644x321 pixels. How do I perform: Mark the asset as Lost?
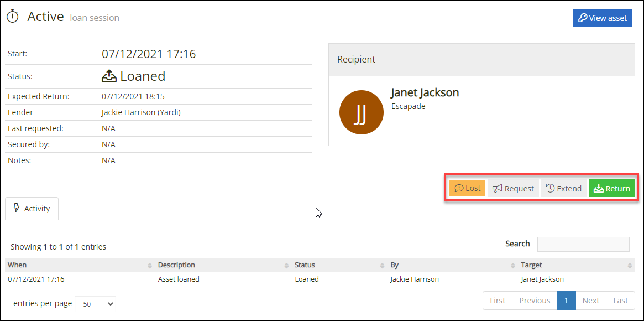[468, 188]
